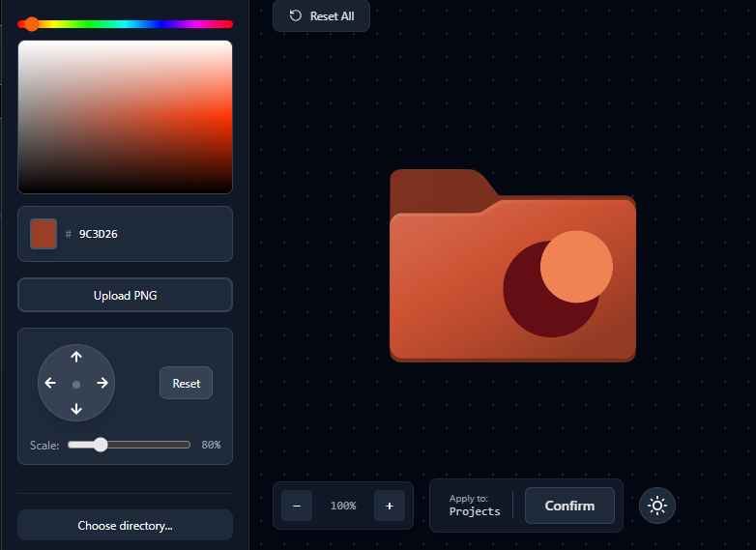756x550 pixels.
Task: Confirm applying the folder icon
Action: click(x=569, y=506)
